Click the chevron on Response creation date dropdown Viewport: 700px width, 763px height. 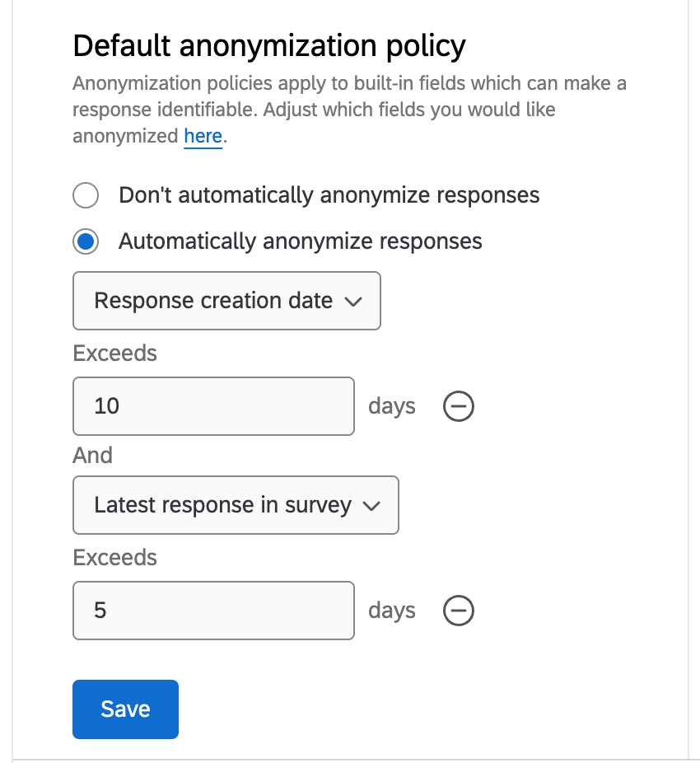pos(353,302)
